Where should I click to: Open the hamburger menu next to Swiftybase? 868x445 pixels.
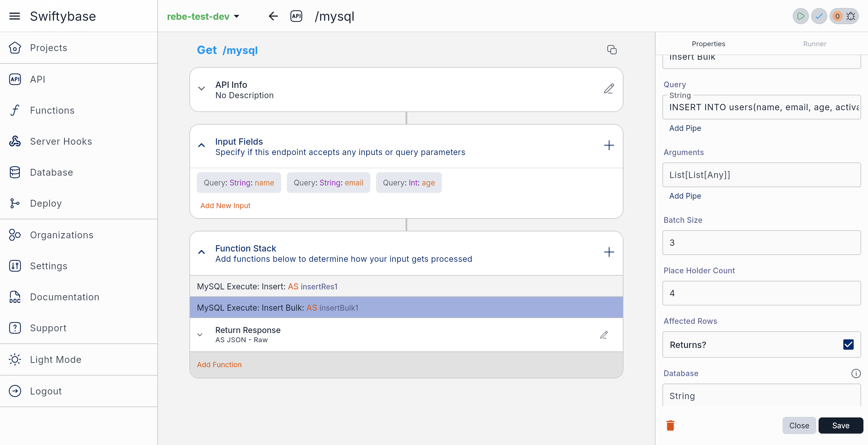pos(14,16)
